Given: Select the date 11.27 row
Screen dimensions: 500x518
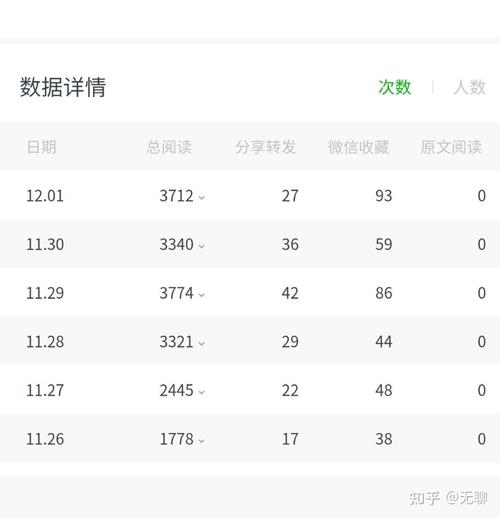Looking at the screenshot, I should pyautogui.click(x=250, y=390).
